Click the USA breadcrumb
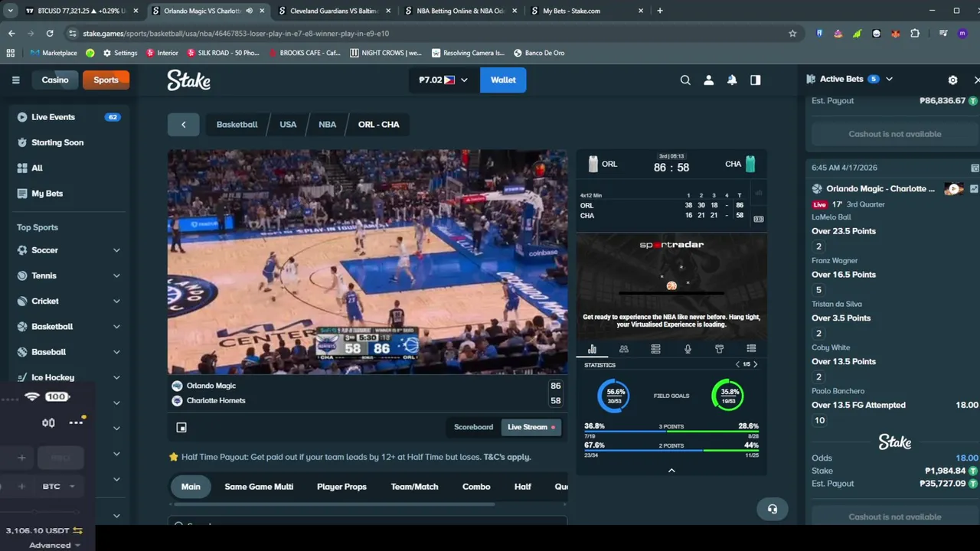The height and width of the screenshot is (551, 980). coord(288,124)
